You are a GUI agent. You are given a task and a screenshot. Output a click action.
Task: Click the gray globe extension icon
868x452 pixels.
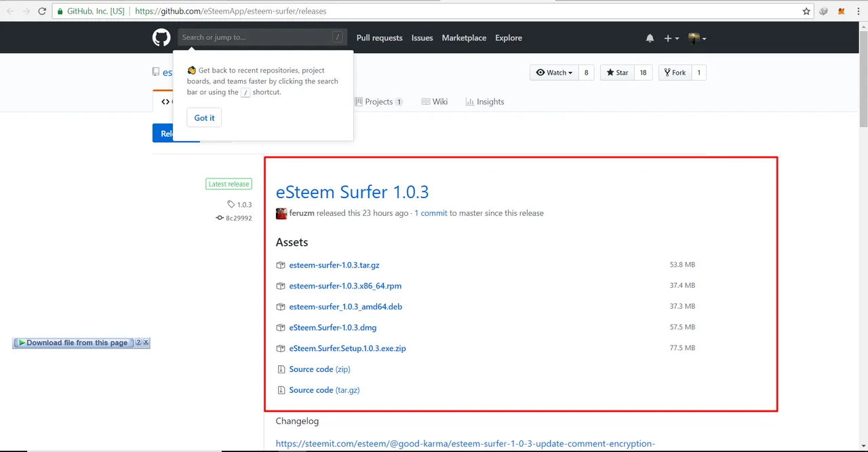coord(824,11)
